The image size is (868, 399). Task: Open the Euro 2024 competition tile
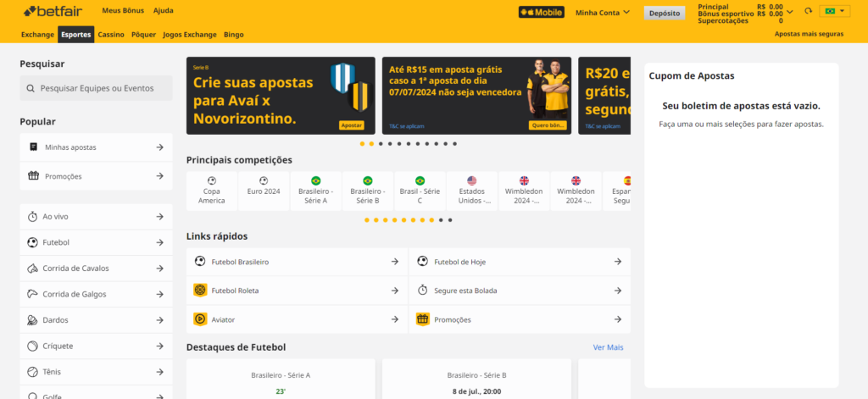point(264,191)
